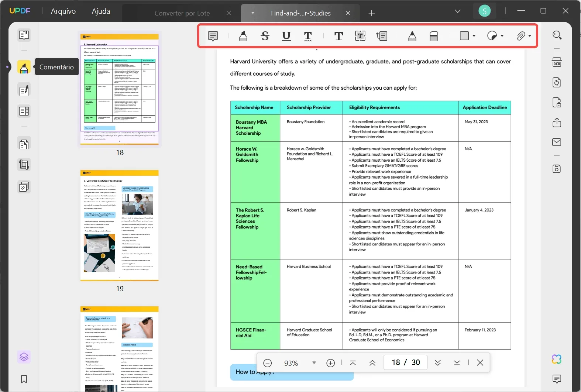Viewport: 581px width, 392px height.
Task: Select the squiggly underline tool
Action: [x=308, y=36]
